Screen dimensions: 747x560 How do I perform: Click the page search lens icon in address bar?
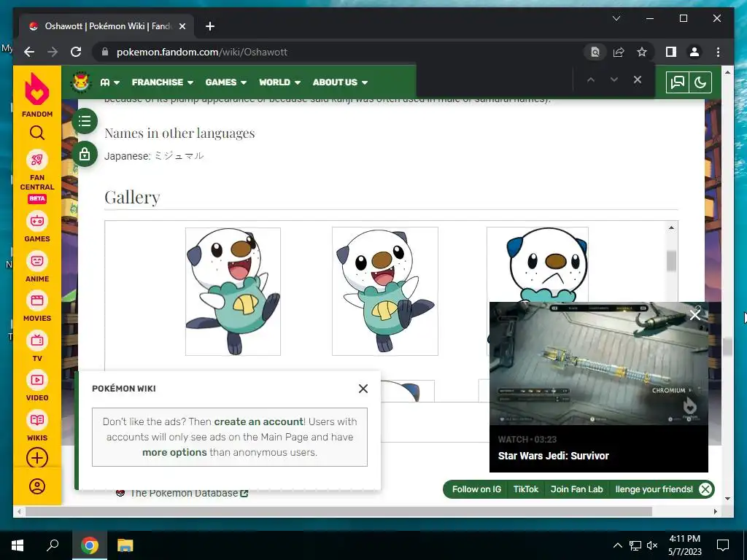tap(595, 52)
